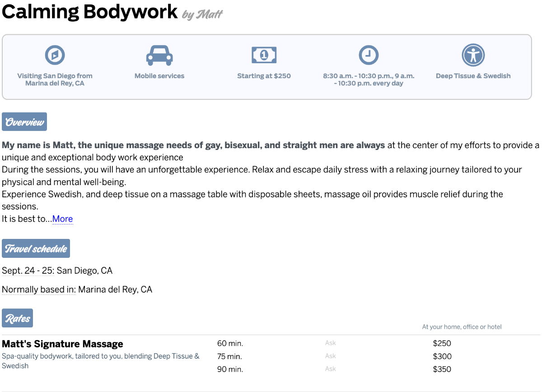Click the 'Deep Tissue & Swedish' label
Screen dimensions: 542x392
[x=473, y=76]
